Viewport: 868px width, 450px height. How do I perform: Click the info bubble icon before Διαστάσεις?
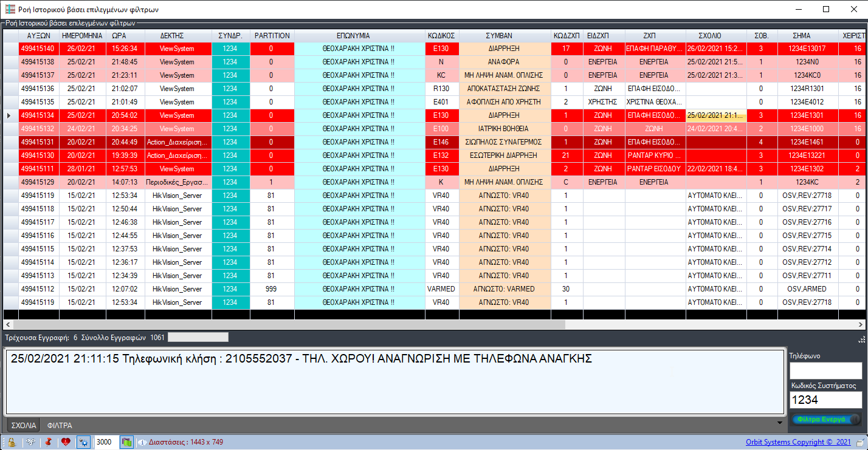click(142, 442)
